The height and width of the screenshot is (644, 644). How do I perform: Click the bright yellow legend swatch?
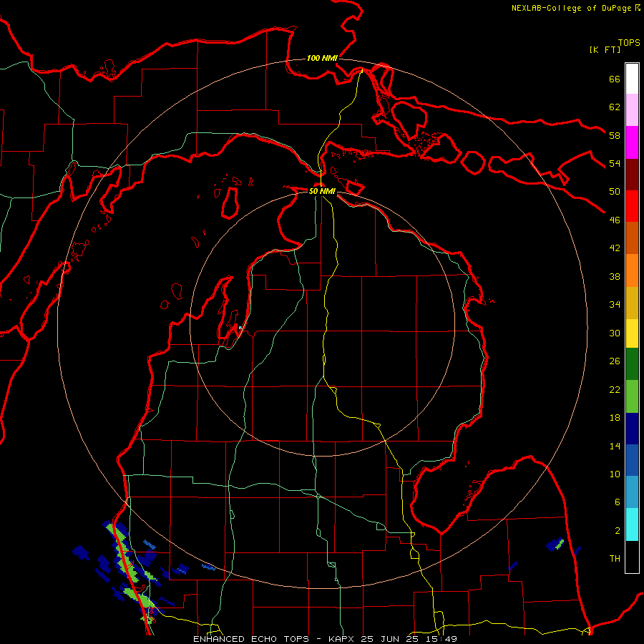(x=632, y=333)
